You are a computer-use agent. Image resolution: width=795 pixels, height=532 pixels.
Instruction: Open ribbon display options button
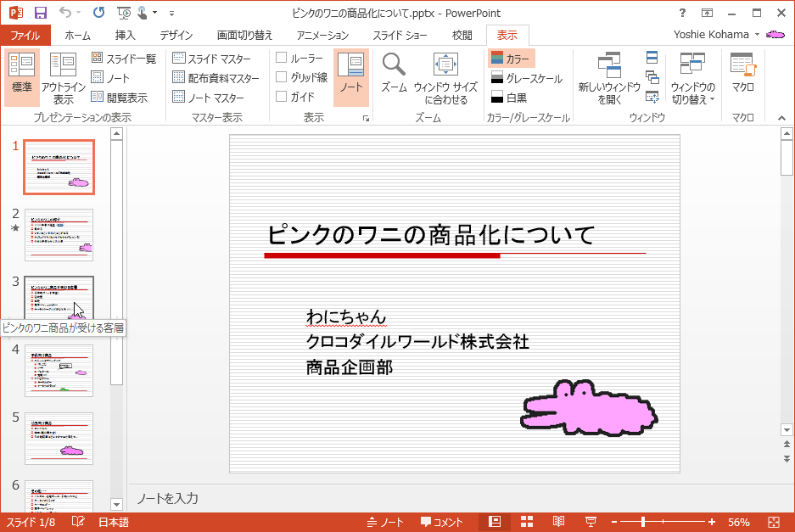click(x=708, y=13)
